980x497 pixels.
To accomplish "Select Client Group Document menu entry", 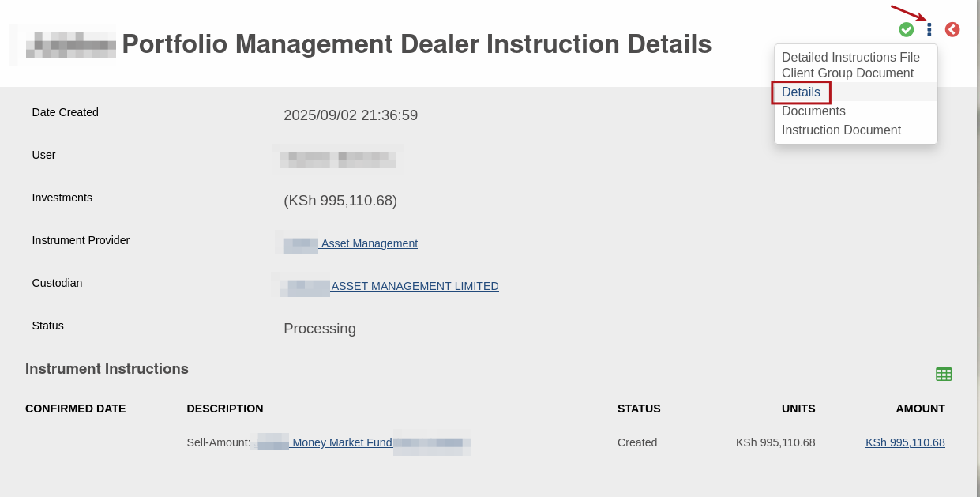I will tap(847, 73).
